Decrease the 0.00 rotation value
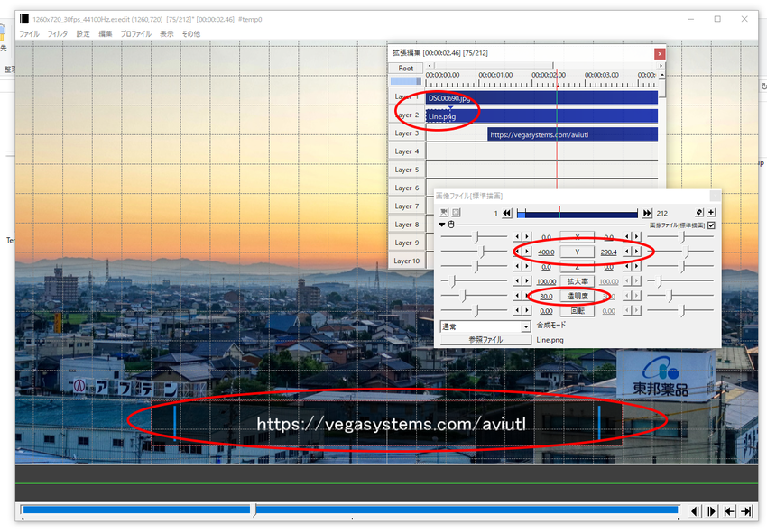767x532 pixels. pos(518,310)
